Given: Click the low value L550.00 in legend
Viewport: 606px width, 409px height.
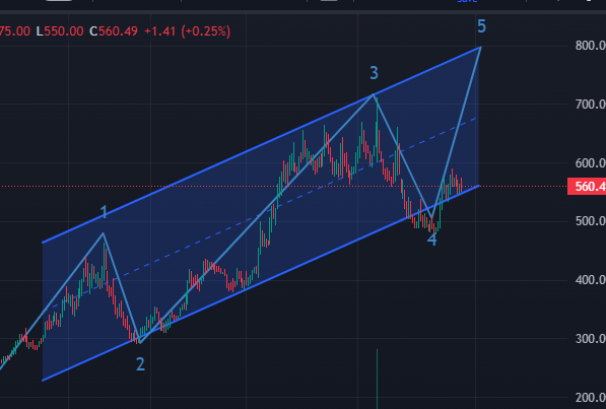Looking at the screenshot, I should coord(60,31).
